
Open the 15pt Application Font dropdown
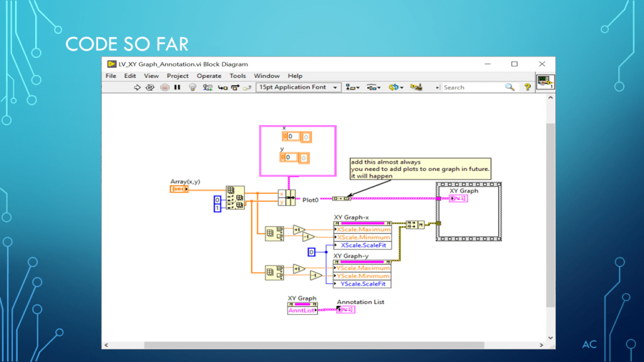tap(298, 88)
